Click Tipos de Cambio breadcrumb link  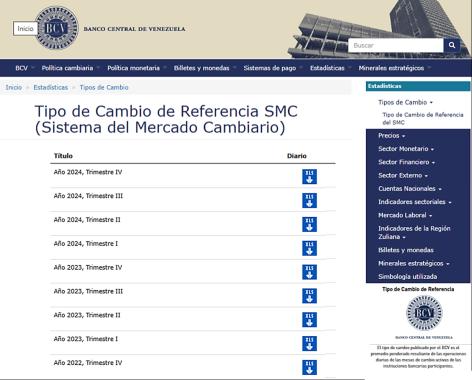pos(104,87)
